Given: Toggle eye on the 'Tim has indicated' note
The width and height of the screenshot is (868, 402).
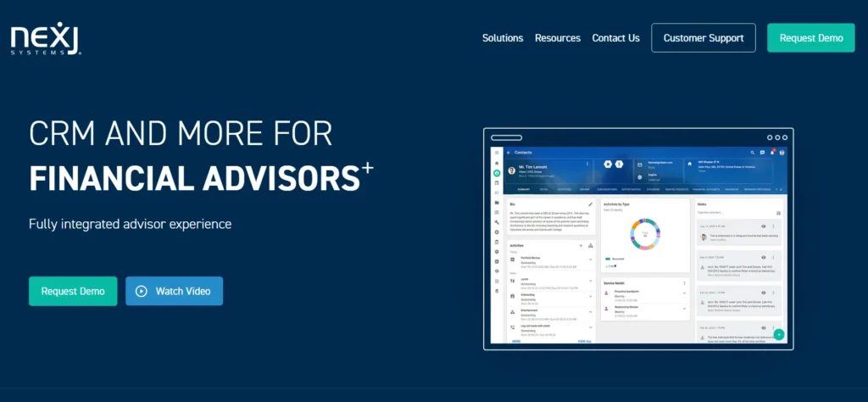Looking at the screenshot, I should (x=764, y=328).
